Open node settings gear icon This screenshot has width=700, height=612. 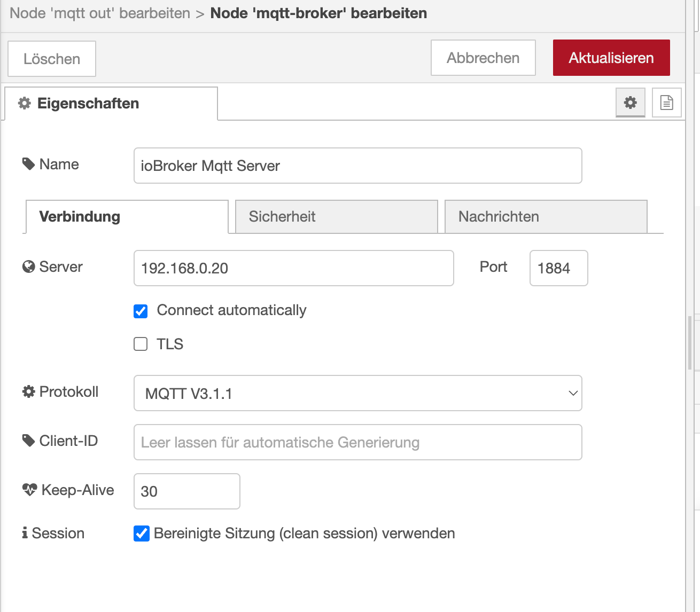pos(631,103)
